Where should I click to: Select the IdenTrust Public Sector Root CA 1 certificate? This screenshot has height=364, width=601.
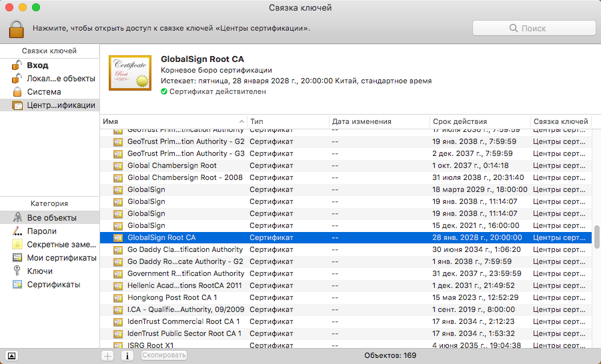[x=346, y=334]
